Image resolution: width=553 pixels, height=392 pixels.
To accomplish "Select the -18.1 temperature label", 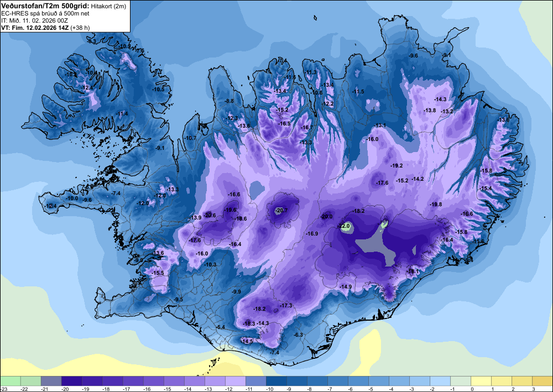I will (413, 271).
